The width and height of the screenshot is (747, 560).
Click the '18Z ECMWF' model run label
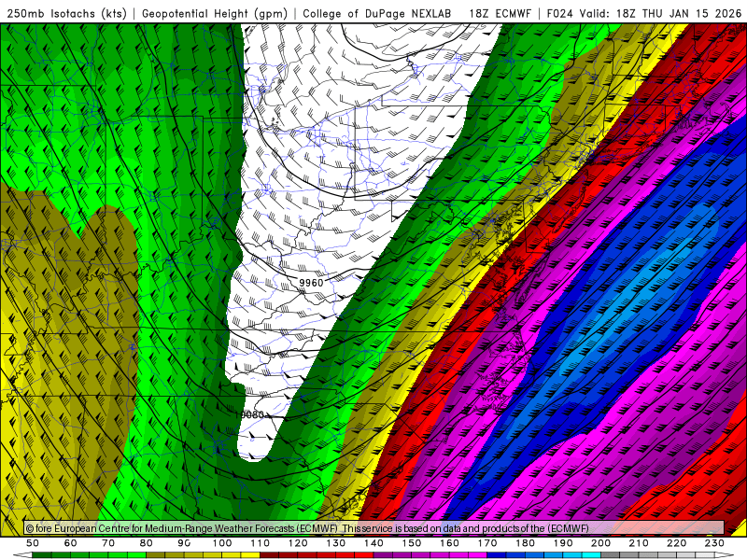(x=500, y=13)
